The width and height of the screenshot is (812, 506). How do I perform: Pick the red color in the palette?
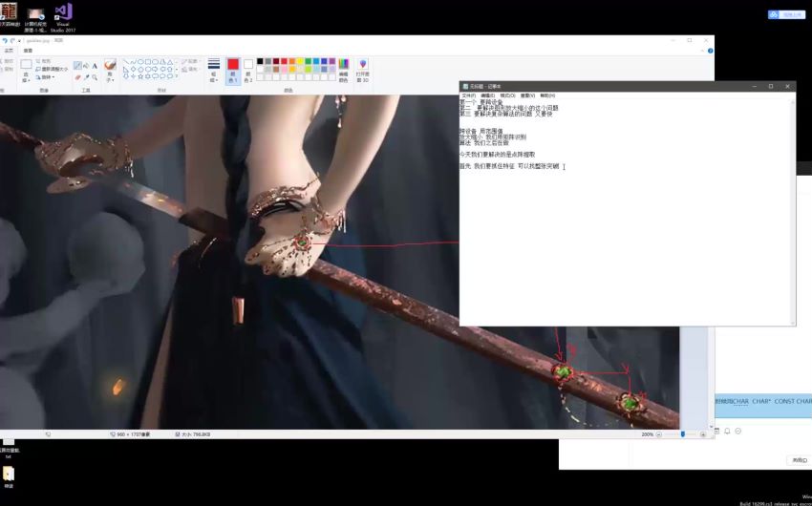pos(284,61)
